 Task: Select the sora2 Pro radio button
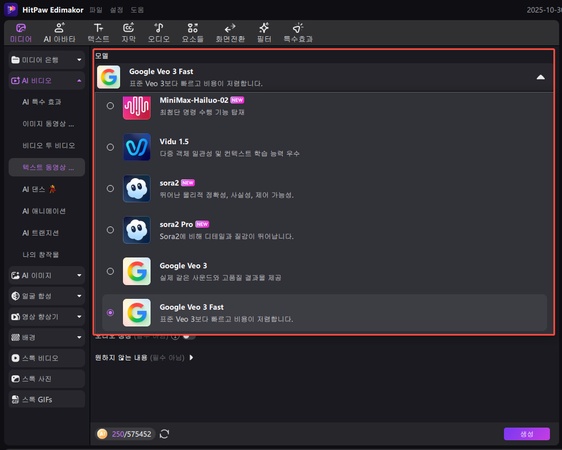(110, 230)
